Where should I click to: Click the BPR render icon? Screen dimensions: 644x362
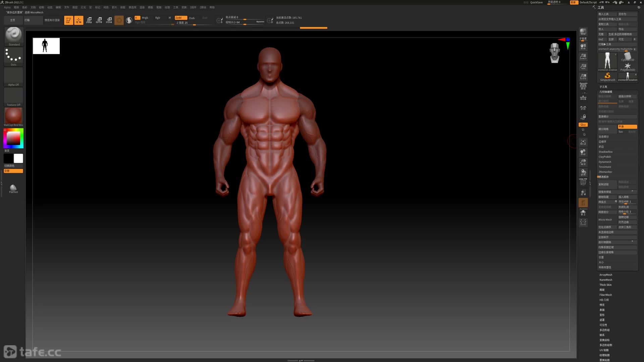pos(583,32)
